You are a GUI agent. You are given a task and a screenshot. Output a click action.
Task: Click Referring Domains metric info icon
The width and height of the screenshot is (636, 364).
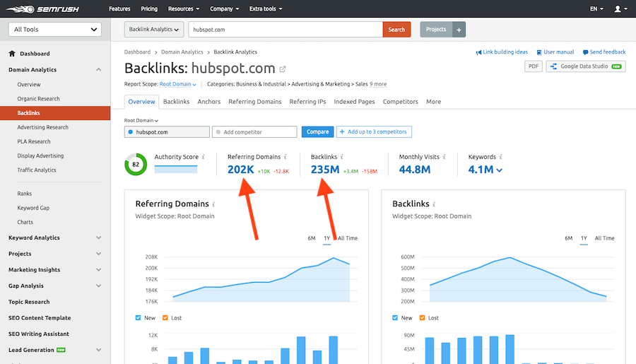[285, 157]
